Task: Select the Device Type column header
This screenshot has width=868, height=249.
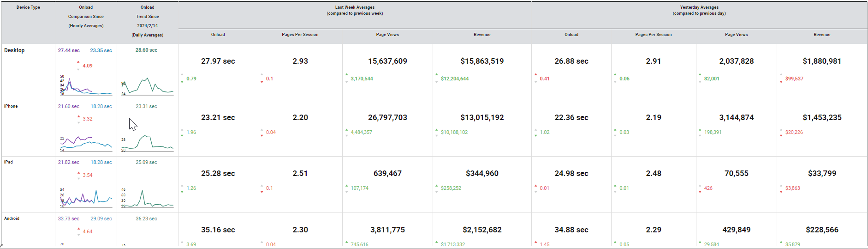Action: (x=28, y=7)
